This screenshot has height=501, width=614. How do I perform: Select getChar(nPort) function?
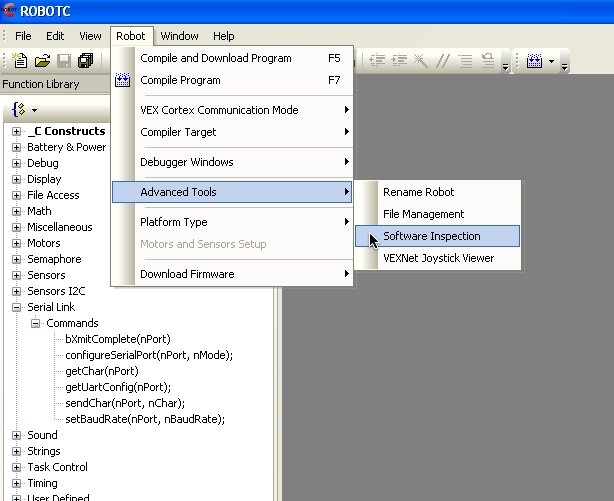(102, 371)
